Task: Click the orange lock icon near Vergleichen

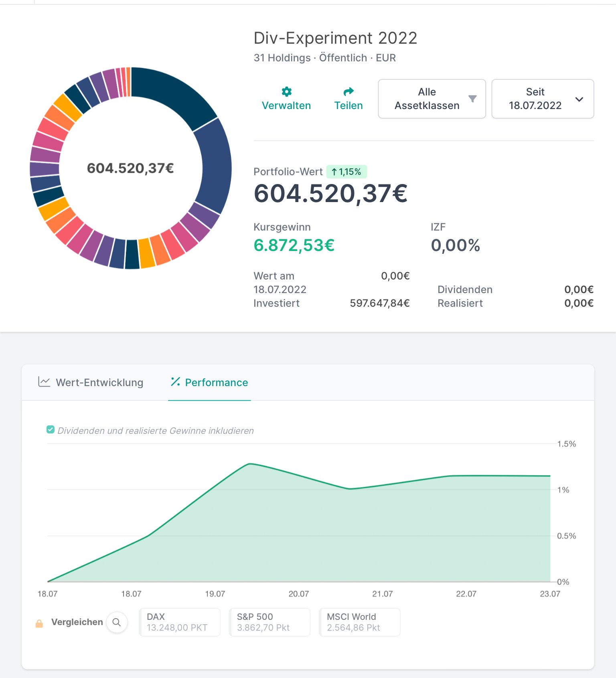Action: pos(39,623)
